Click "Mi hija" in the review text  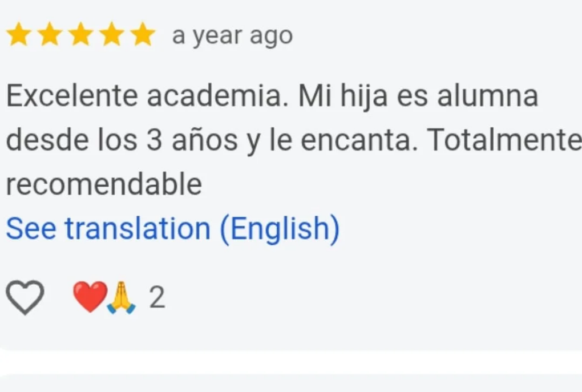343,96
